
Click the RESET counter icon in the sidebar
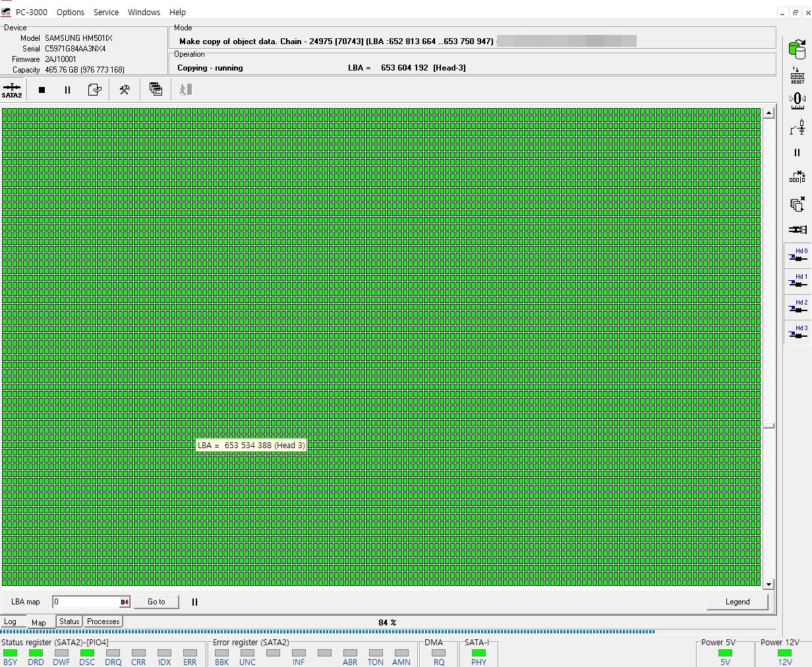coord(797,75)
